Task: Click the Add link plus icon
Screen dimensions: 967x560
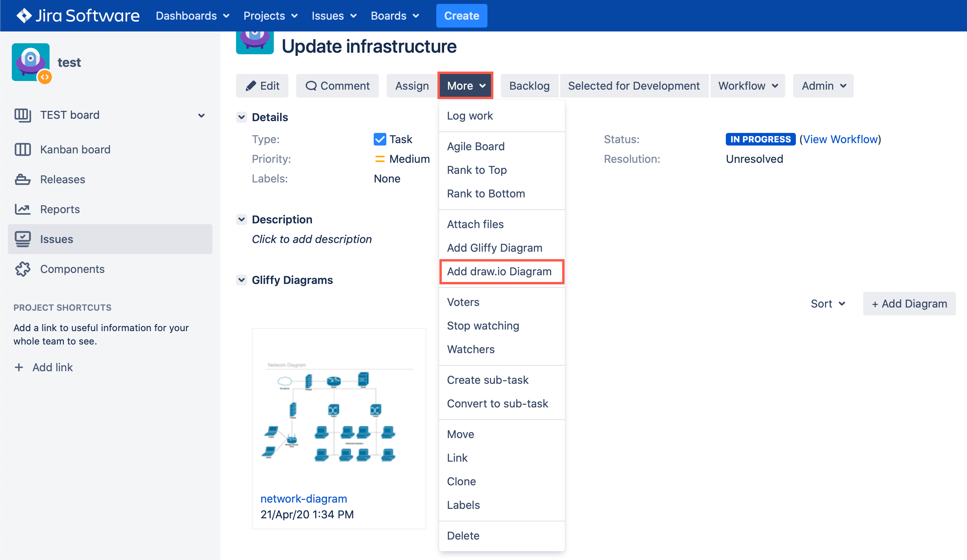Action: coord(19,367)
